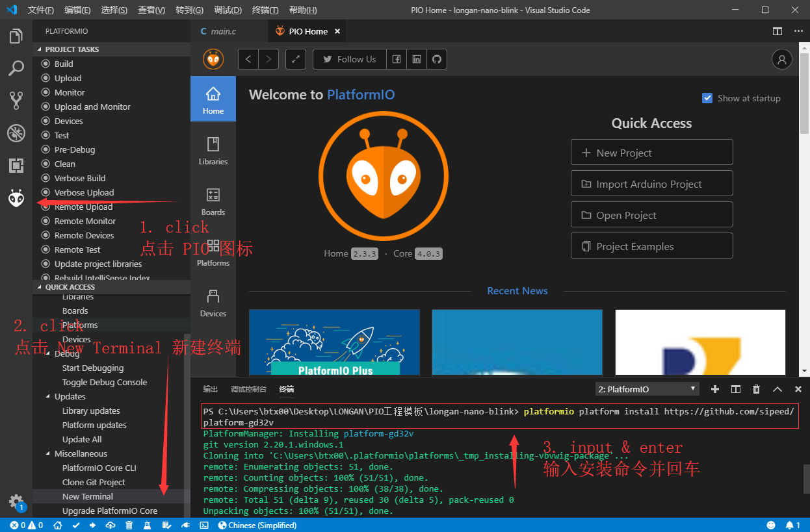Click the PlatformIO Home icon in status bar
This screenshot has width=810, height=532.
57,525
